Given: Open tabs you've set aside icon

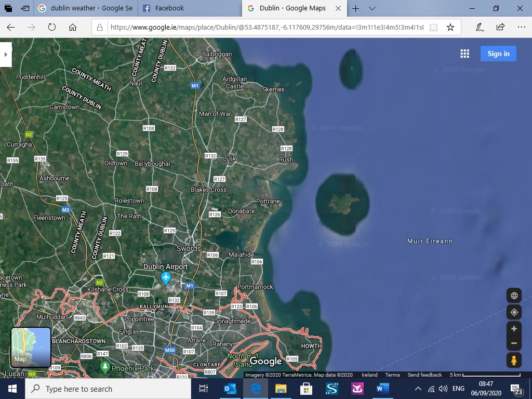Looking at the screenshot, I should [x=8, y=8].
